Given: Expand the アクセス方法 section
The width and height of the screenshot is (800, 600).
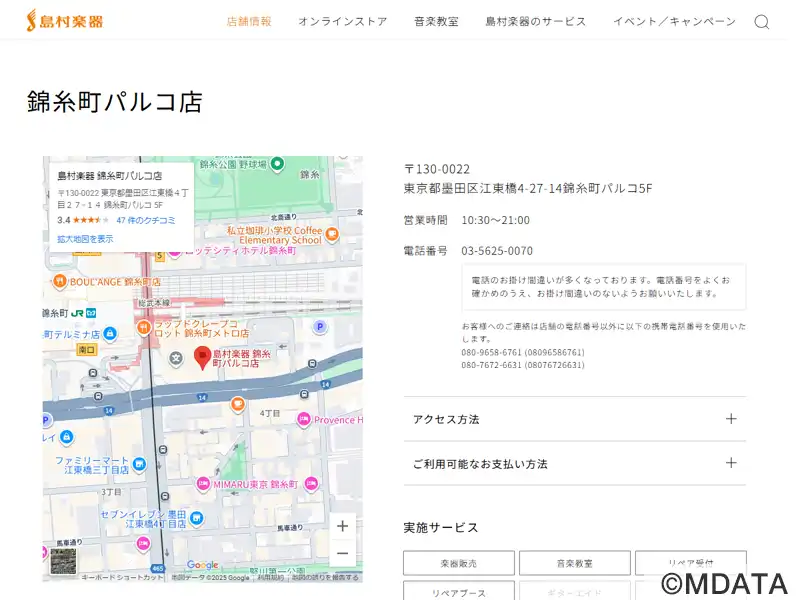Looking at the screenshot, I should coord(574,419).
